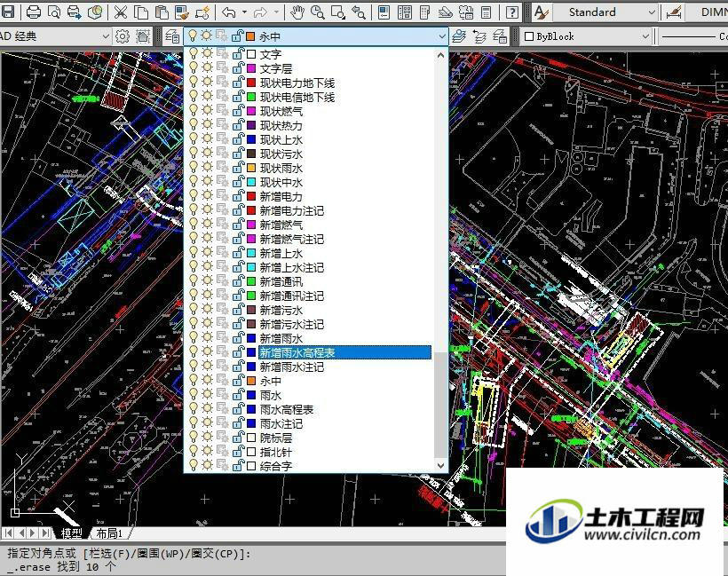
Task: Click the Paste clipboard icon
Action: [162, 12]
